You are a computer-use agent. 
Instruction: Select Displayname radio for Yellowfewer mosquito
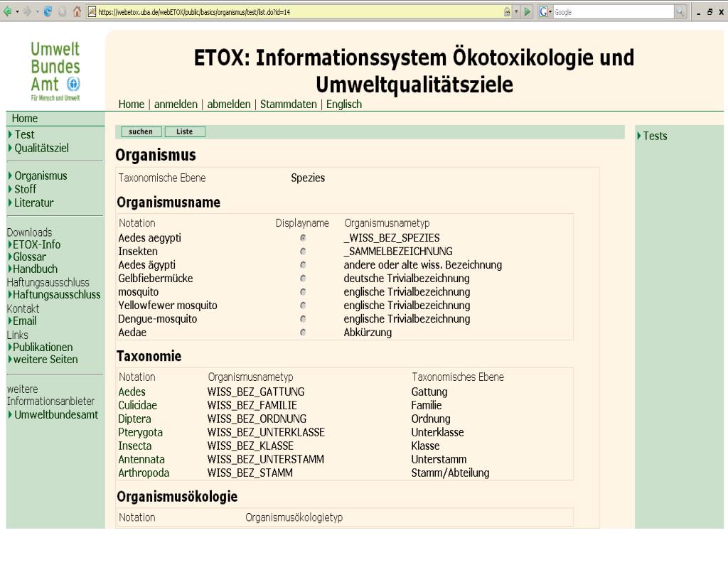tap(303, 306)
